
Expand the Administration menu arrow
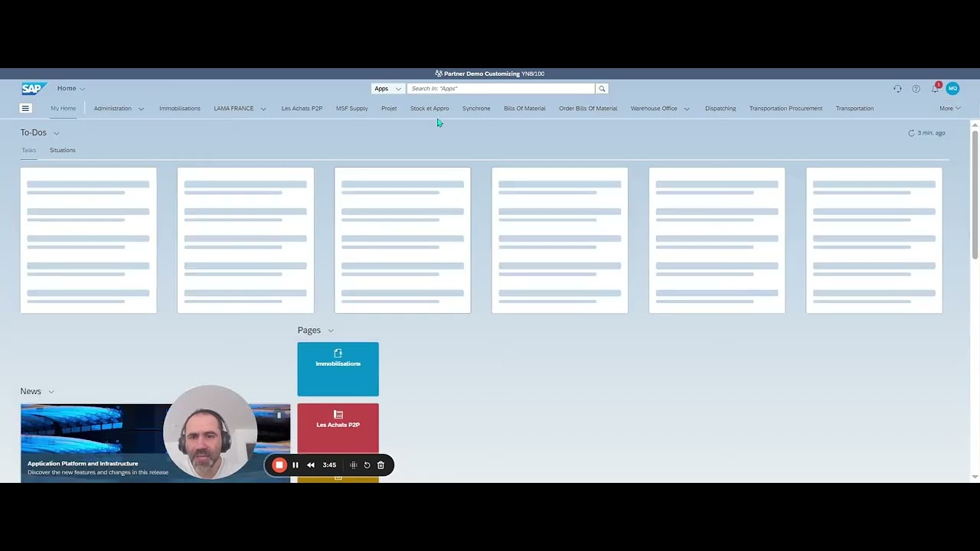(x=141, y=109)
